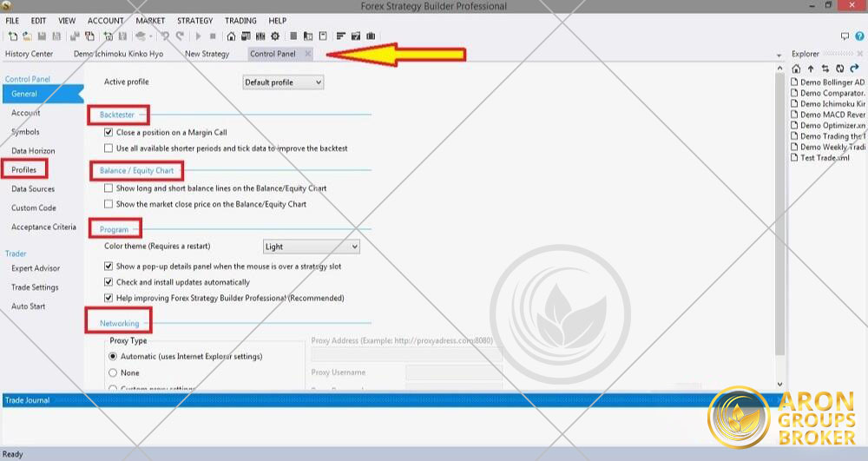868x461 pixels.
Task: Click the Undo arrow in toolbar
Action: click(x=165, y=36)
